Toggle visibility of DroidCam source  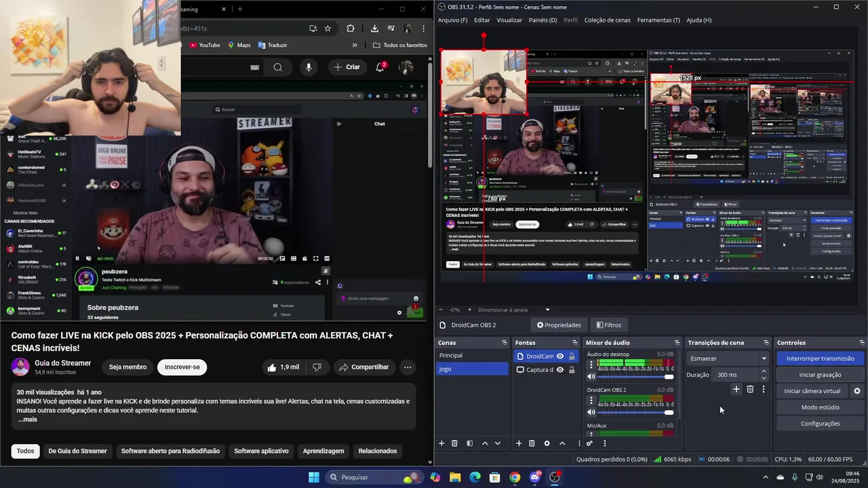click(x=560, y=357)
